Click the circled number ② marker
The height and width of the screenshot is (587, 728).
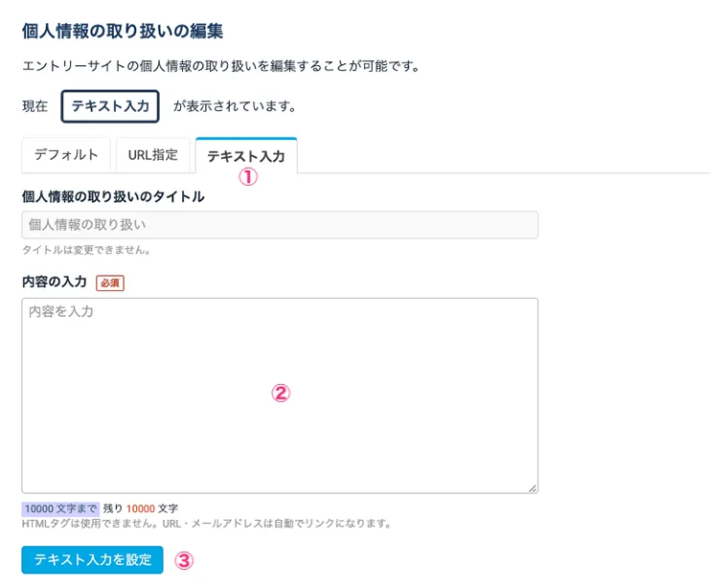(280, 393)
